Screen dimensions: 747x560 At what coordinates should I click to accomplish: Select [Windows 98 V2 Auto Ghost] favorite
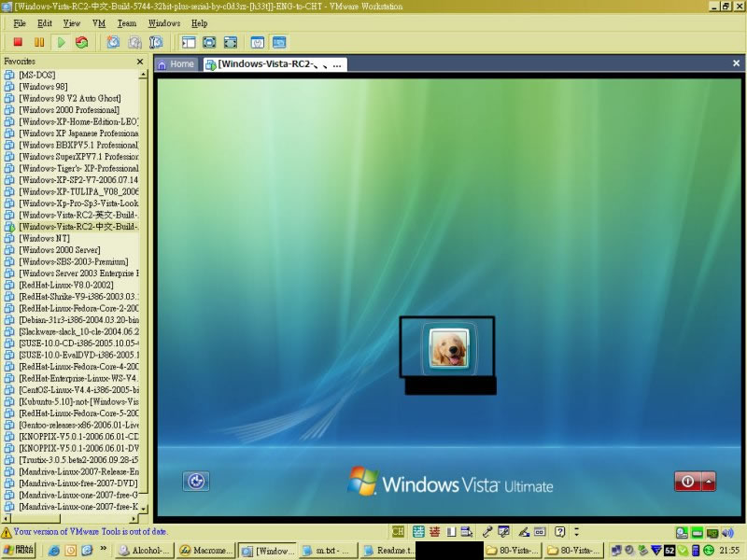coord(69,98)
